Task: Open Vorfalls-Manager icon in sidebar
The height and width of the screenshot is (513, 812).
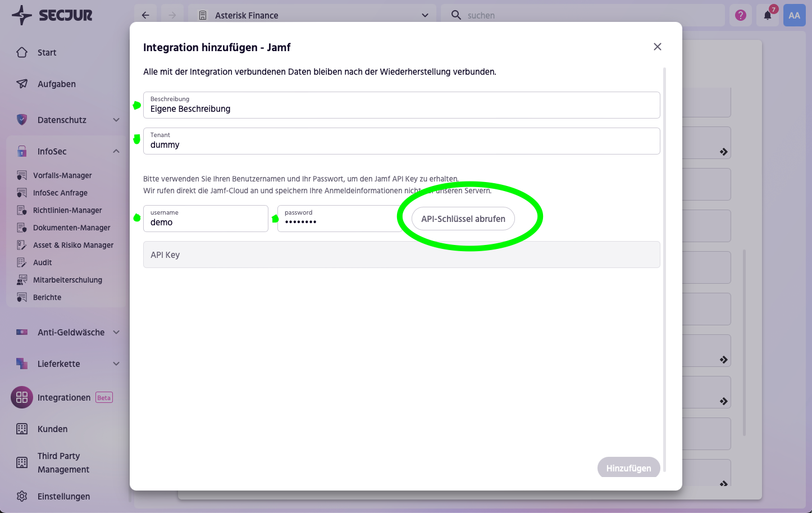Action: point(22,175)
